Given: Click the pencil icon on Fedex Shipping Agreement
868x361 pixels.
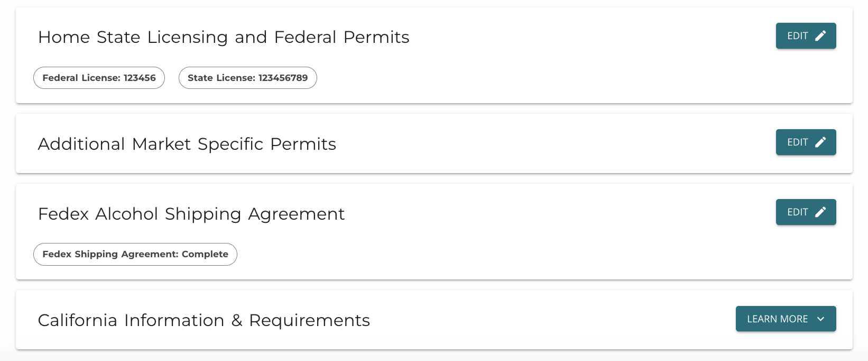Looking at the screenshot, I should tap(821, 212).
